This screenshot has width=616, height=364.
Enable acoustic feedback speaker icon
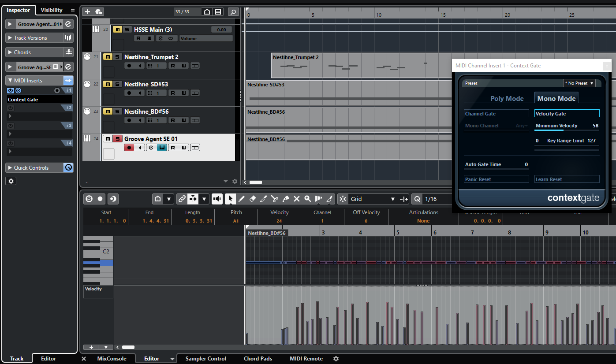click(217, 199)
